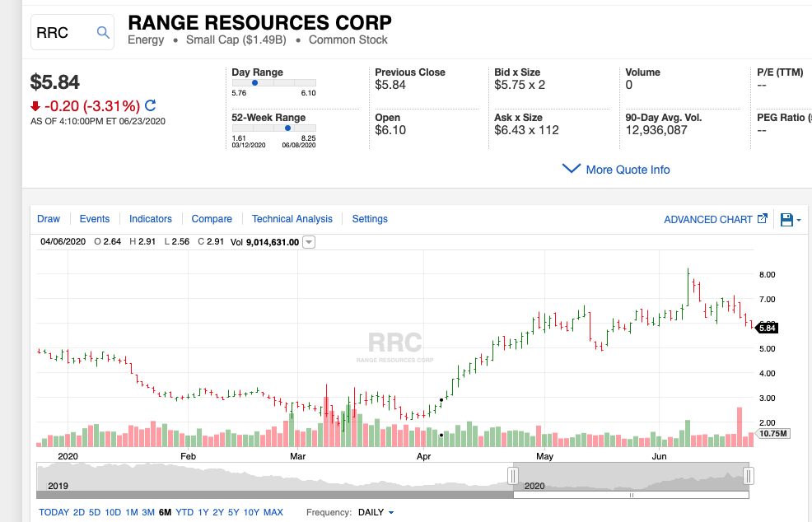The height and width of the screenshot is (522, 812).
Task: Select the 1M time range
Action: tap(132, 512)
